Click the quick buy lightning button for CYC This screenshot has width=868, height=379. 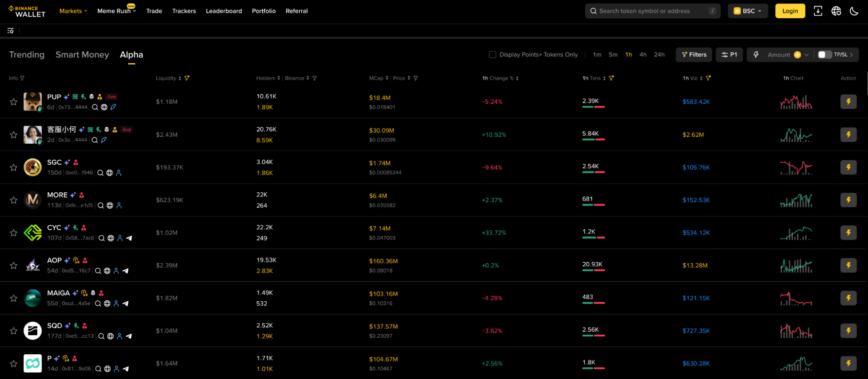[848, 233]
